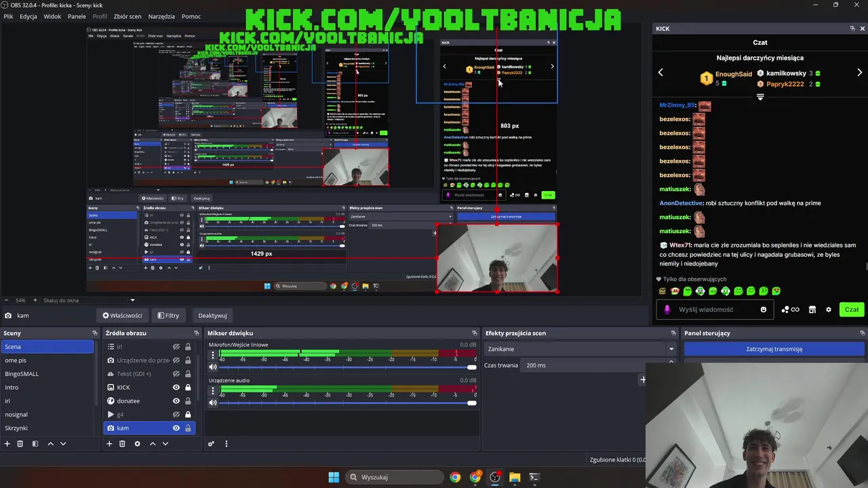Open the Panele menu
This screenshot has width=868, height=488.
click(x=77, y=16)
